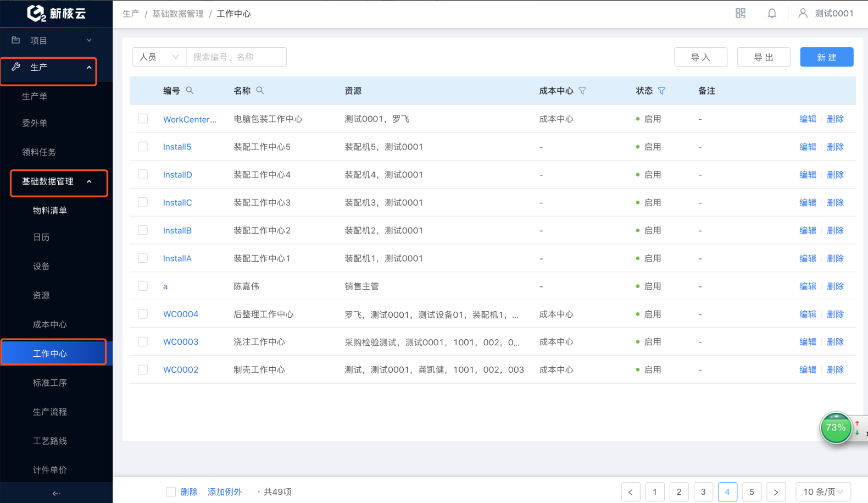The image size is (868, 503).
Task: Click the 导出 button
Action: [764, 57]
